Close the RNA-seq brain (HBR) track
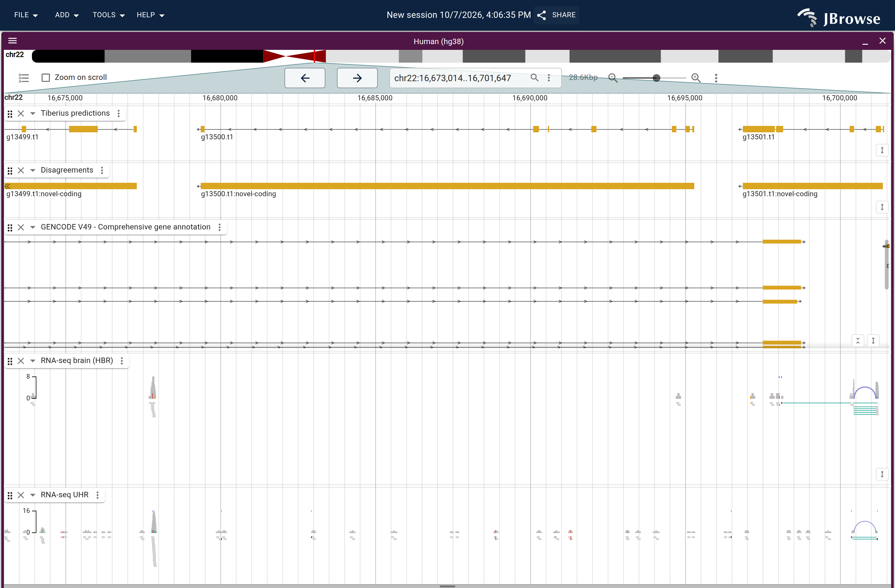The image size is (895, 588). click(x=21, y=360)
